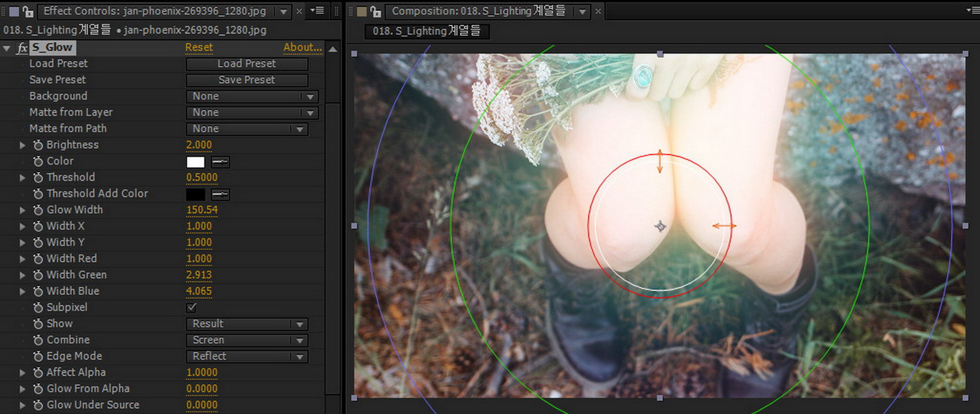Toggle the Show property stopwatch
This screenshot has width=980, height=414.
[x=38, y=324]
